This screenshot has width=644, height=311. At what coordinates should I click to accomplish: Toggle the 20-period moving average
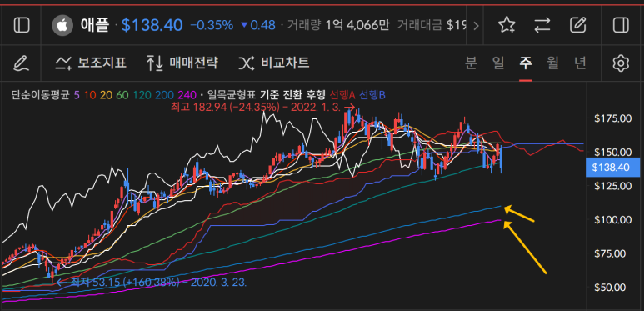tap(106, 95)
